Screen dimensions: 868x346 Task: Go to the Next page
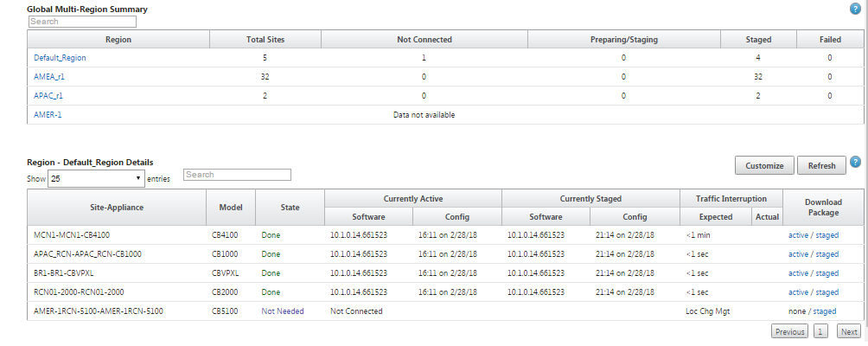tap(849, 331)
